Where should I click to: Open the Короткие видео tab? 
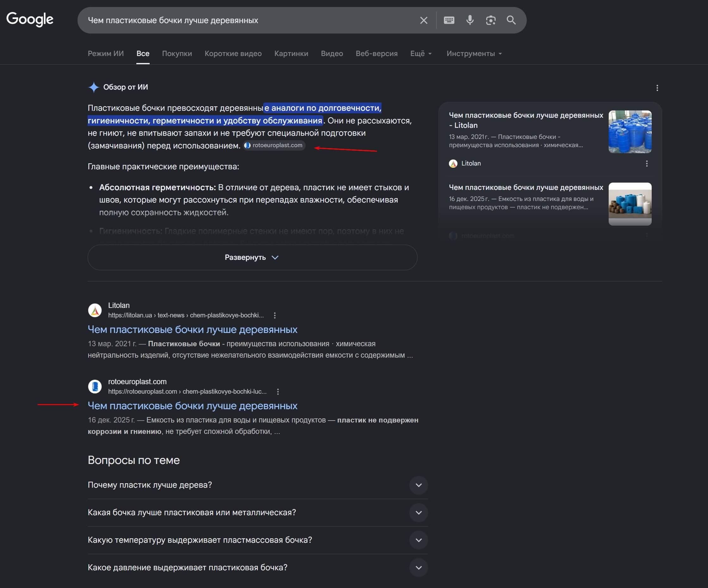233,53
